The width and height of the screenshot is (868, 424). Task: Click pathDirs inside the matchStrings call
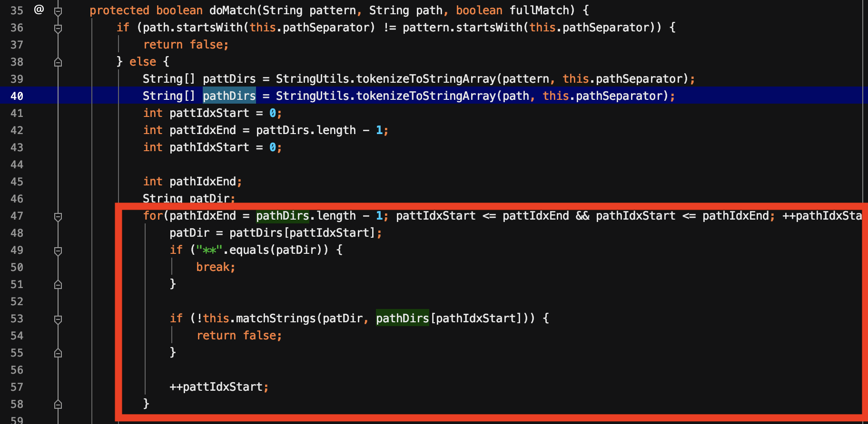coord(402,318)
